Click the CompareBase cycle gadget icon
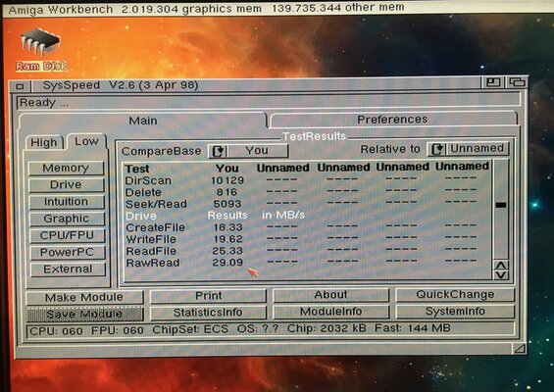 click(218, 151)
